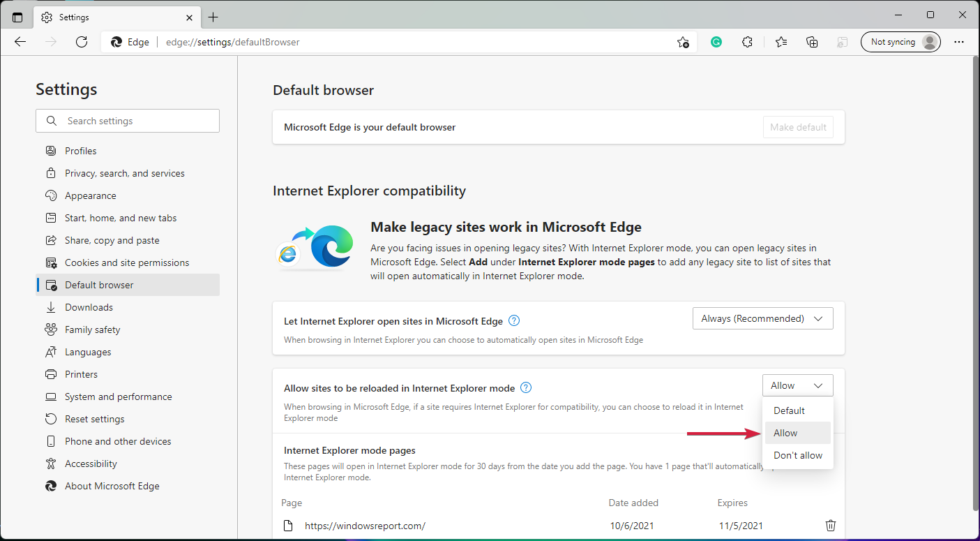
Task: Open the Allow sites reload dropdown
Action: point(797,385)
